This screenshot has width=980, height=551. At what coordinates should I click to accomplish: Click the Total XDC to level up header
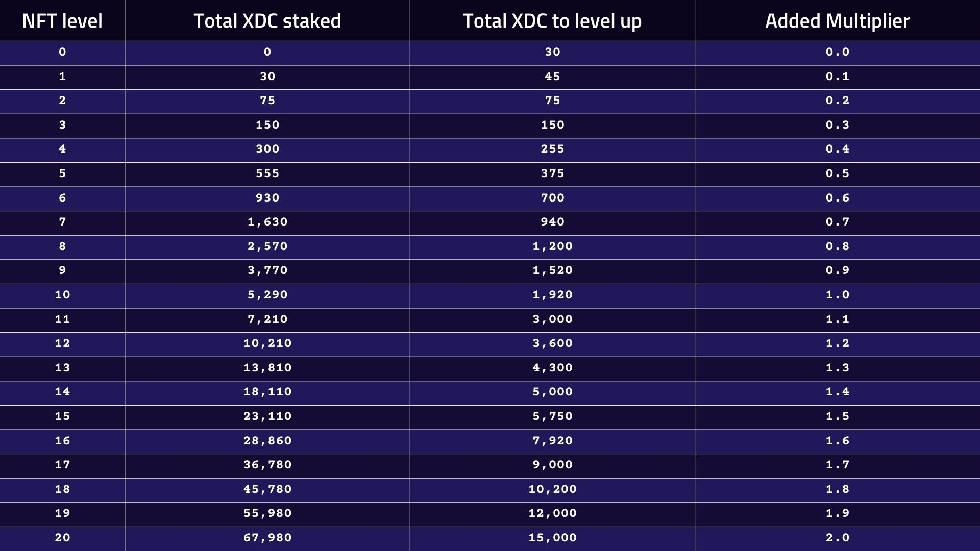[552, 21]
